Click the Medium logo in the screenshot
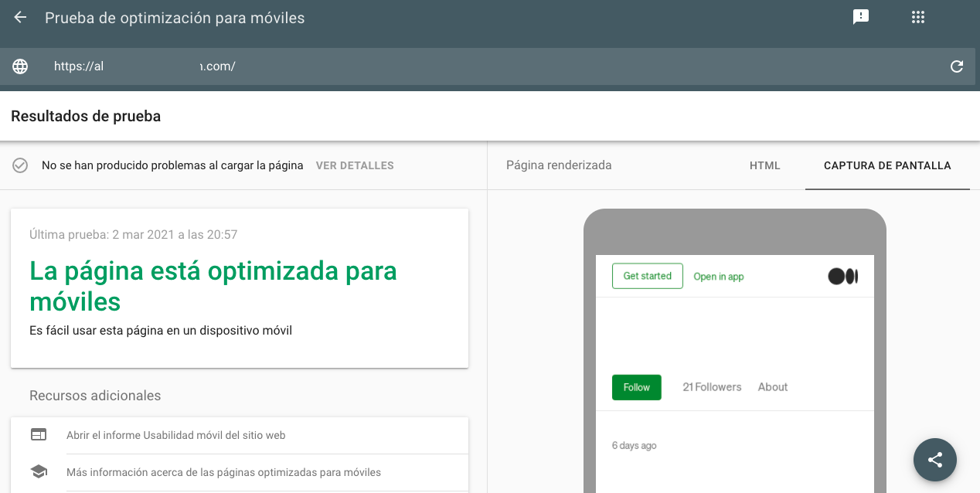Image resolution: width=980 pixels, height=493 pixels. [x=842, y=276]
